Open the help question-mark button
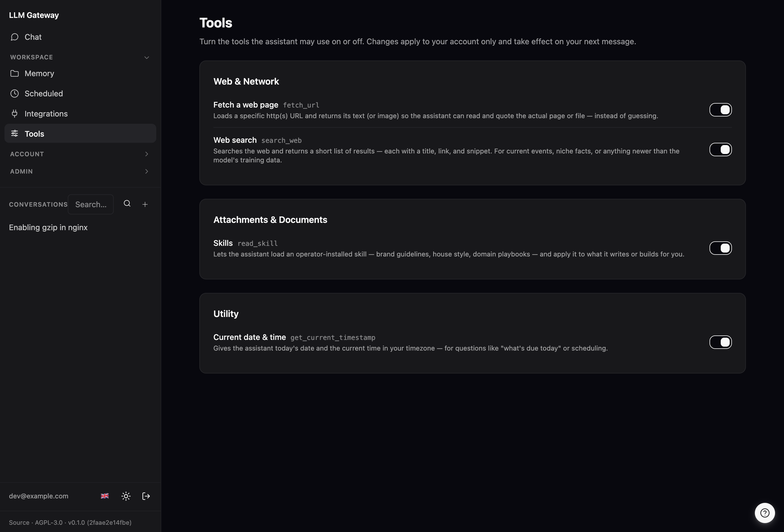The image size is (784, 532). coord(765,513)
